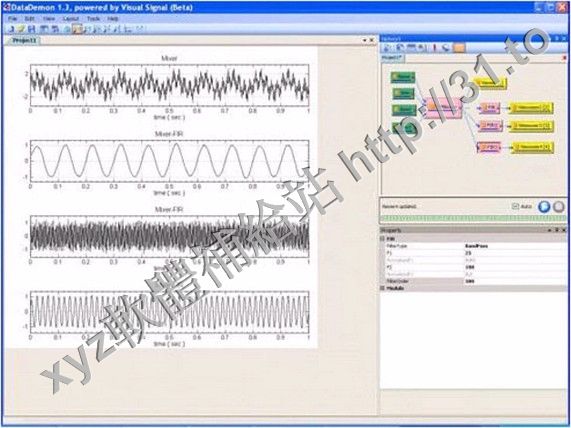Select the second green source node
This screenshot has height=428, width=571.
pyautogui.click(x=403, y=93)
